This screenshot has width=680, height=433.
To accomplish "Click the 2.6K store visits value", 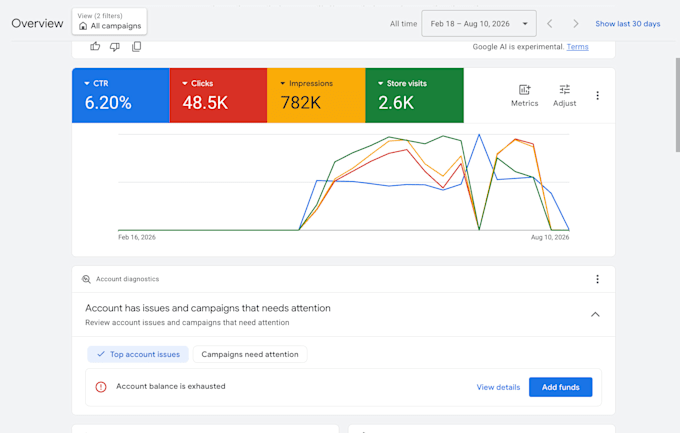I will pyautogui.click(x=396, y=103).
